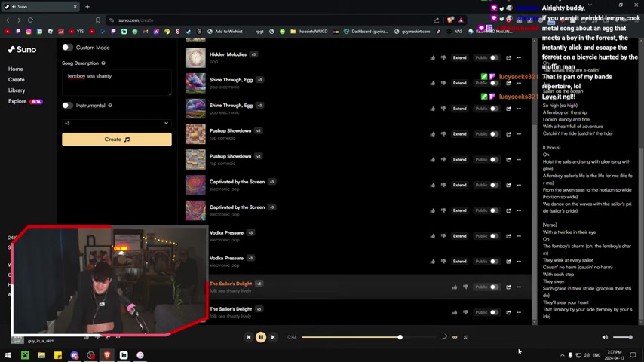Go back in the browser
Screen dimensions: 644x362
(8, 20)
